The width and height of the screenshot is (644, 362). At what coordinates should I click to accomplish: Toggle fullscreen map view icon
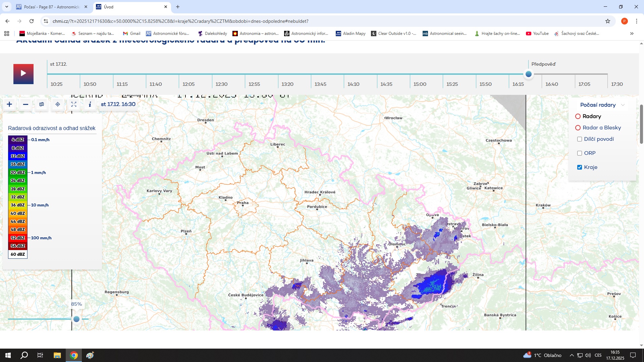[x=74, y=104]
